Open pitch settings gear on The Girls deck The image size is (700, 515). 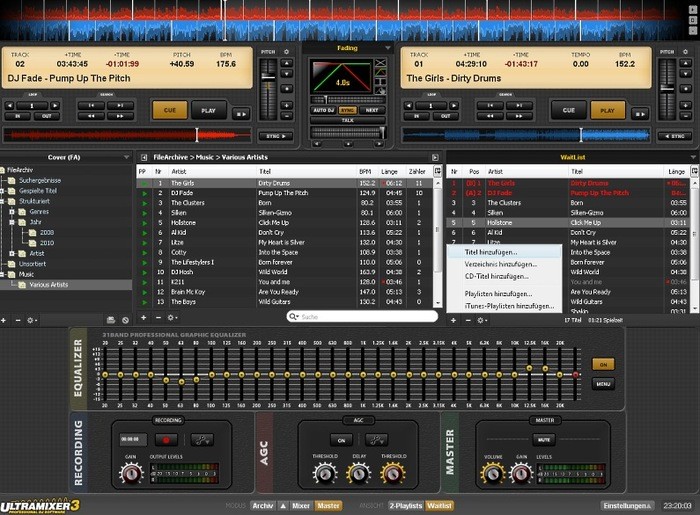tap(685, 52)
